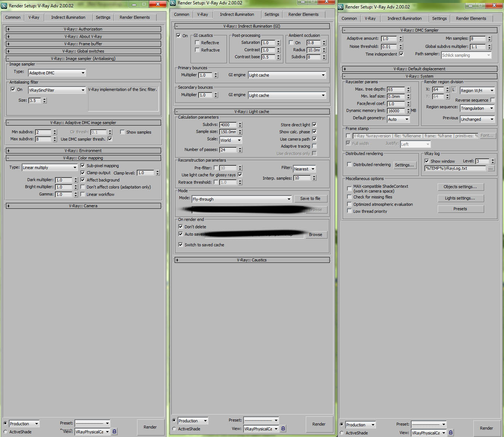Expand the V-Ray Camera rollout
Screen dimensions: 504x437
click(83, 206)
